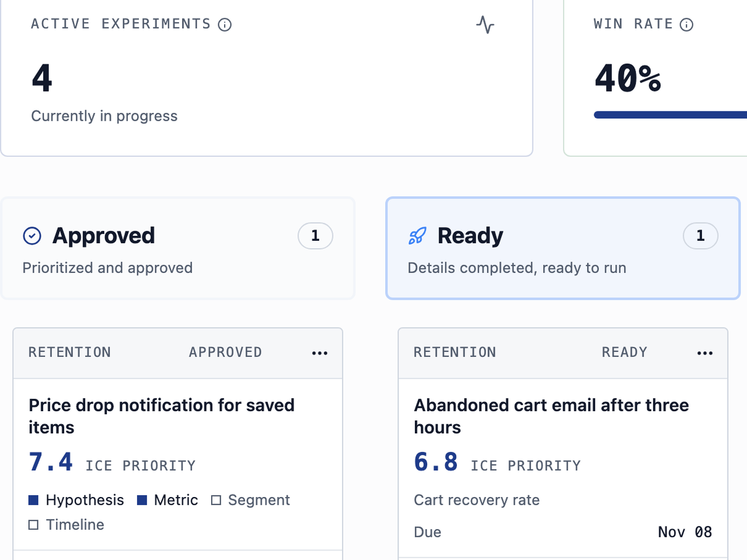The height and width of the screenshot is (560, 747).
Task: Click the active experiments count 4
Action: [42, 78]
